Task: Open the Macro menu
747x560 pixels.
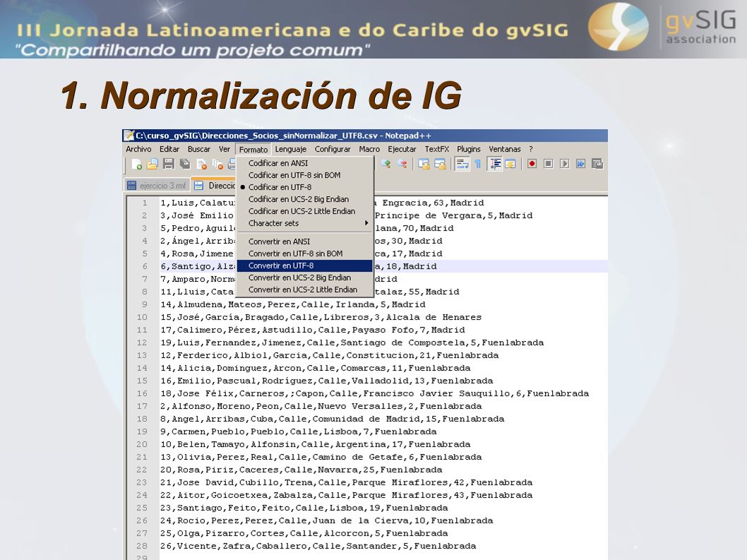Action: click(x=369, y=149)
